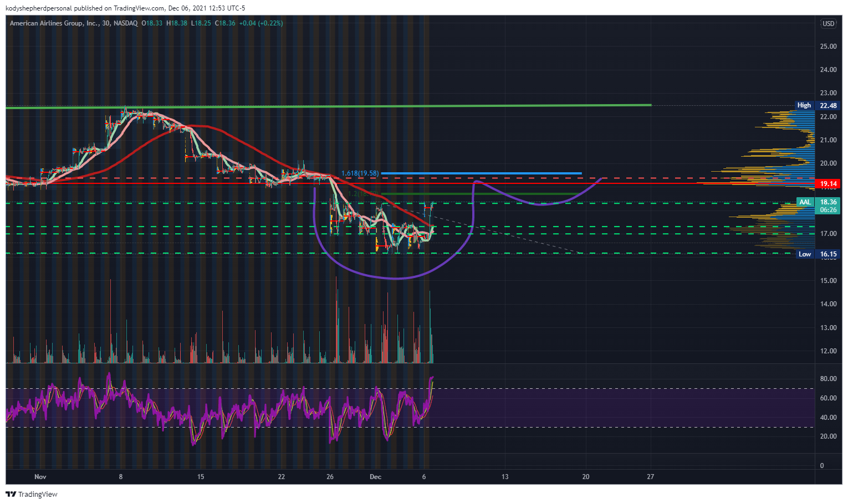Select the blue 1.618 extension line
848x504 pixels.
point(481,173)
